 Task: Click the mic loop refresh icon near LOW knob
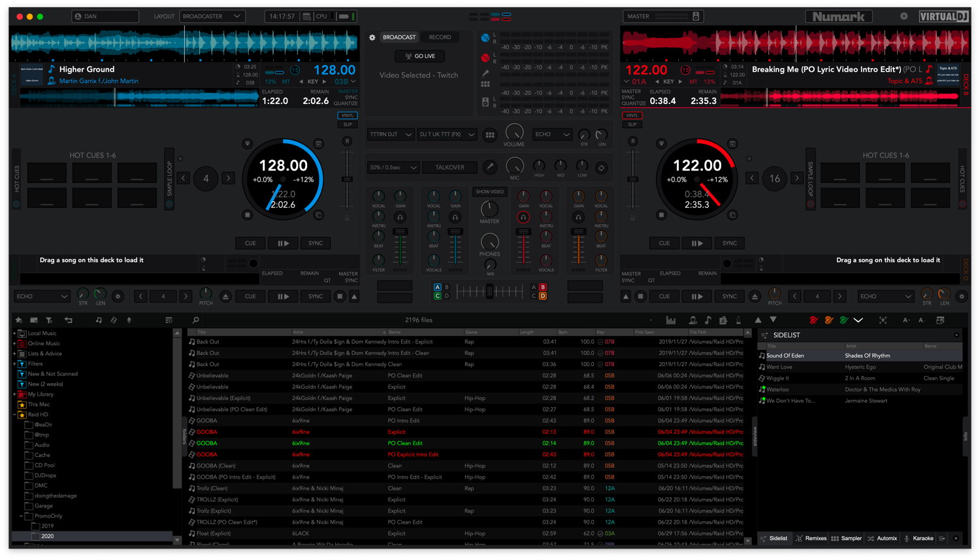(x=602, y=168)
